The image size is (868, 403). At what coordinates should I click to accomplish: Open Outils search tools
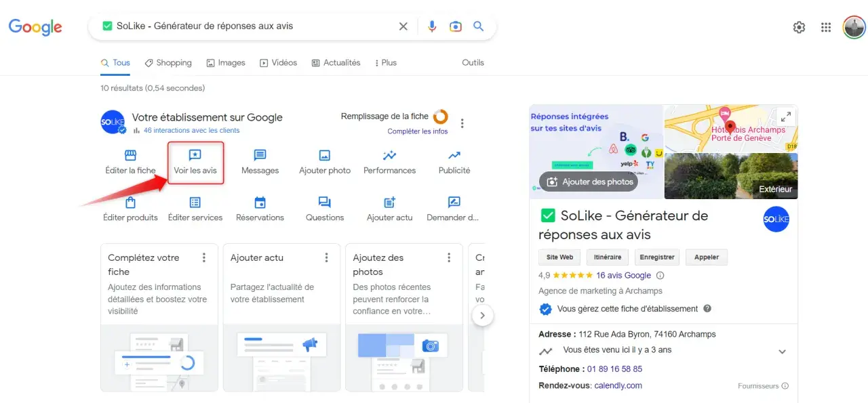click(x=473, y=62)
